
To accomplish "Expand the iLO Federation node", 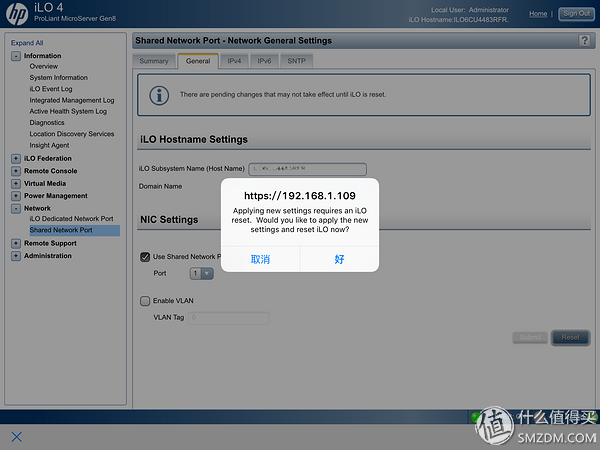I will 16,158.
